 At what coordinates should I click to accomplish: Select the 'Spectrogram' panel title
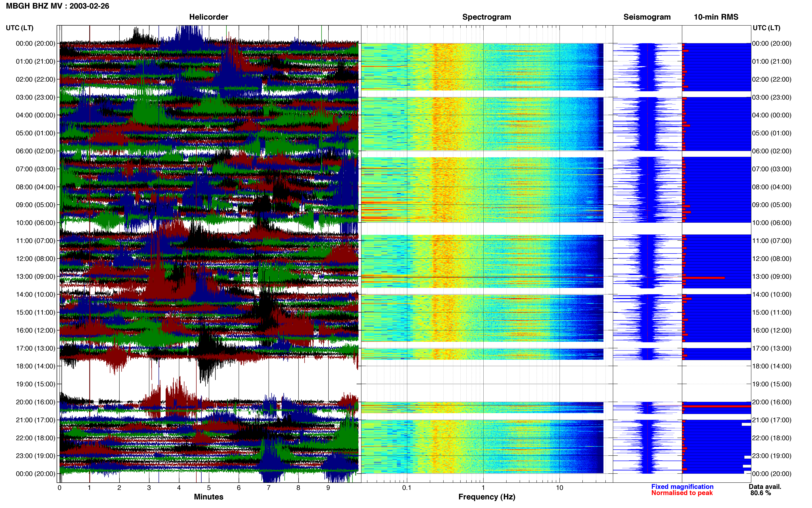pyautogui.click(x=487, y=17)
